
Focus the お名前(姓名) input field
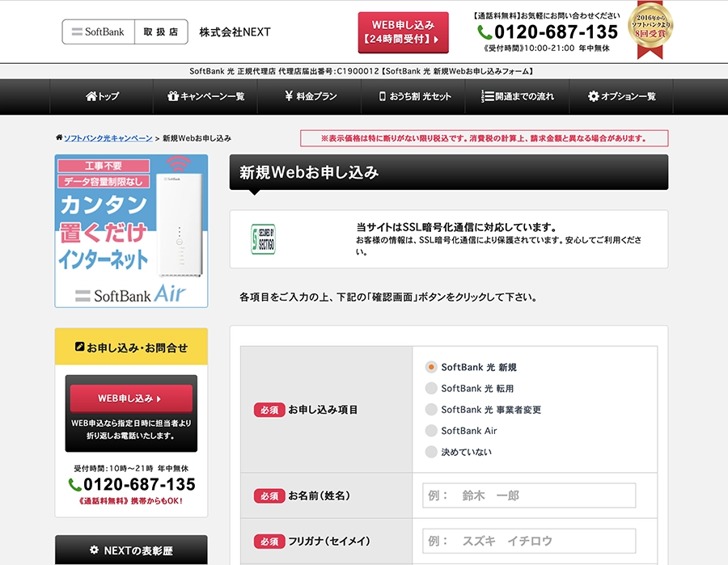point(529,495)
